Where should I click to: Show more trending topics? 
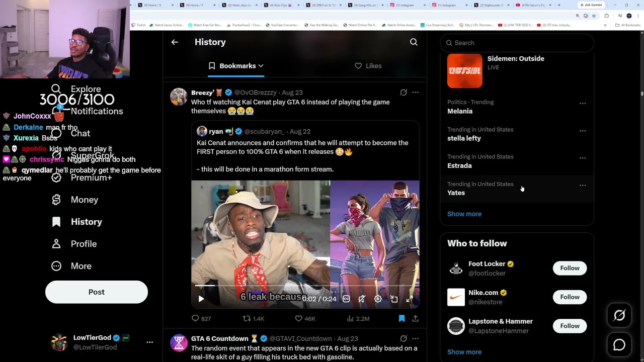click(464, 214)
